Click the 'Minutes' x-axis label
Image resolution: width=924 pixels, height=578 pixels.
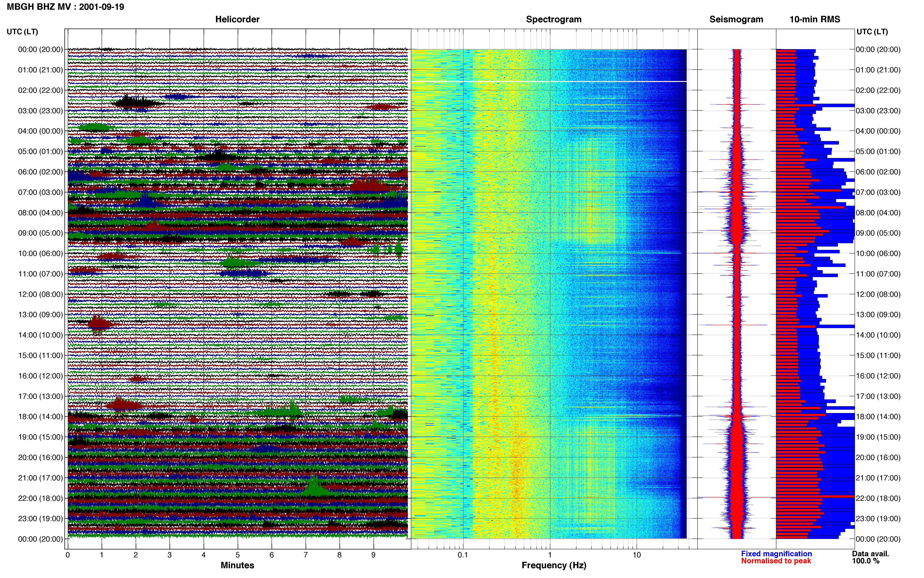(237, 565)
